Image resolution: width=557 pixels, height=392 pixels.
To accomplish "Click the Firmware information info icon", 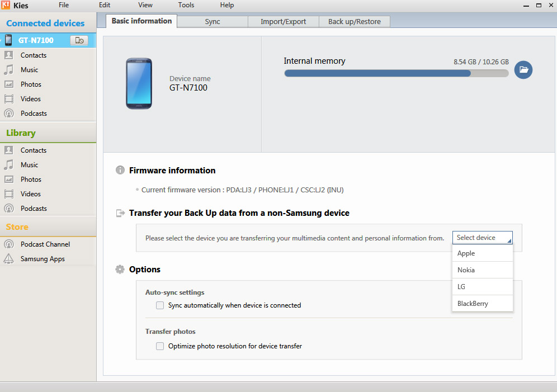I will [120, 170].
